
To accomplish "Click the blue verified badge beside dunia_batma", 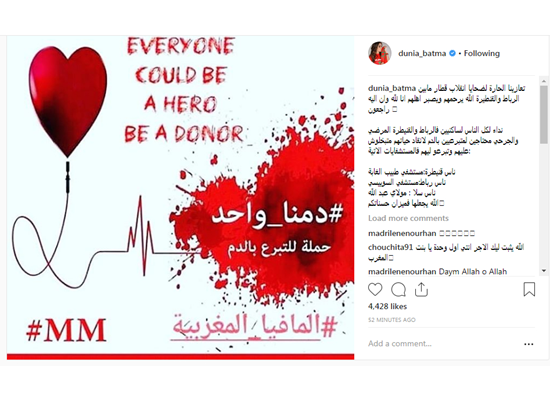I will 452,53.
